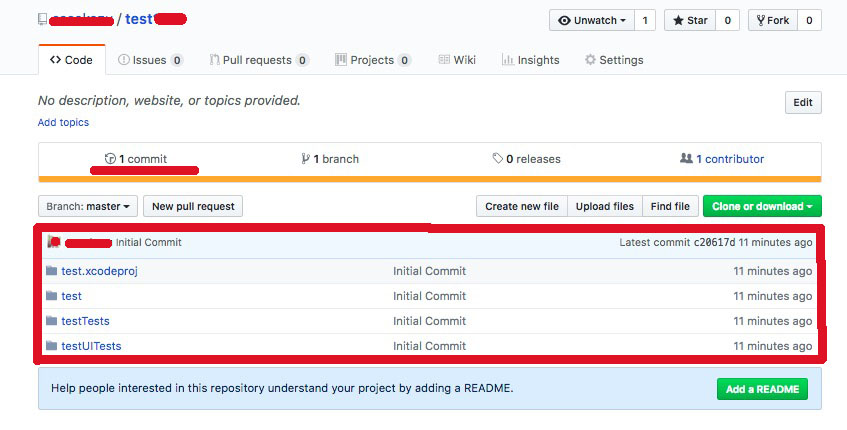
Task: Click the fork count 0
Action: (809, 21)
